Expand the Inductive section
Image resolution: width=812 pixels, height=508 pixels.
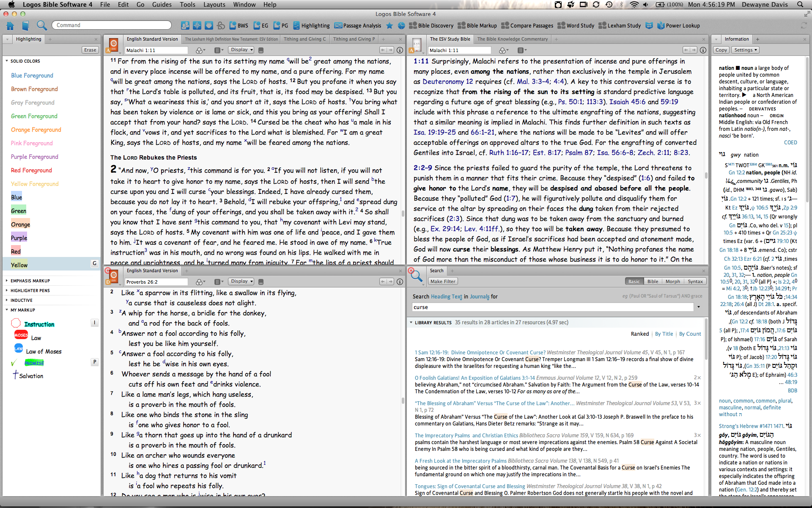7,300
